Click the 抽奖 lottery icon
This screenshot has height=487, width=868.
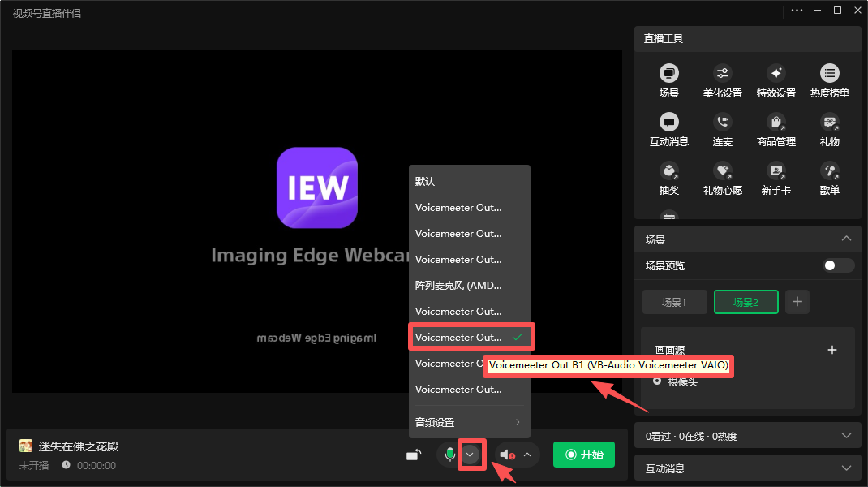click(668, 171)
